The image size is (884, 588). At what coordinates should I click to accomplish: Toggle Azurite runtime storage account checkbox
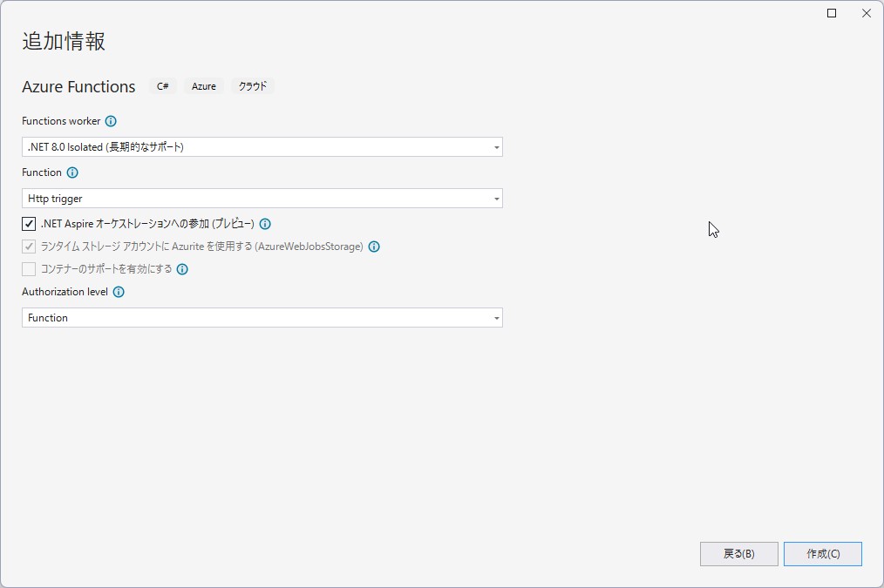pos(29,247)
